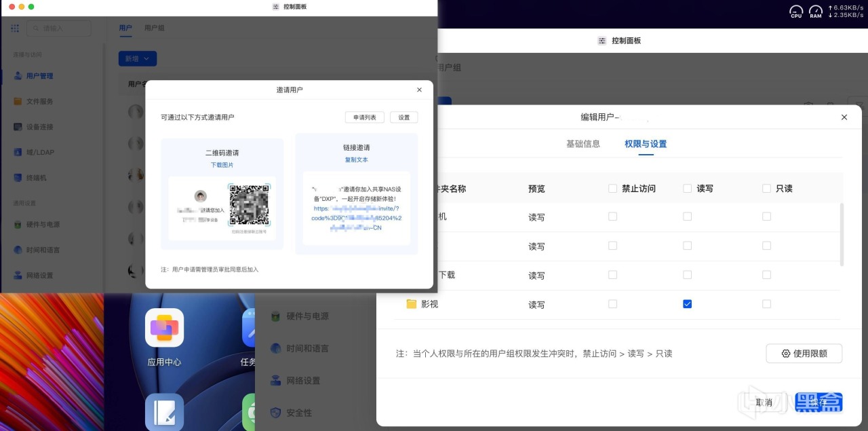Click the 硬件与电源 icon beside the desktop icons

(x=275, y=316)
